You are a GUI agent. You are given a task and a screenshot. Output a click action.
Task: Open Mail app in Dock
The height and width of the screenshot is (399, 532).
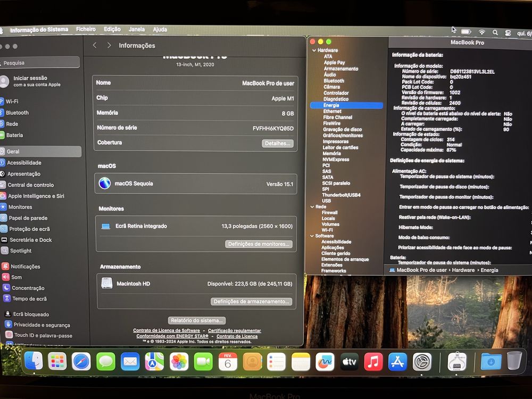[x=130, y=362]
